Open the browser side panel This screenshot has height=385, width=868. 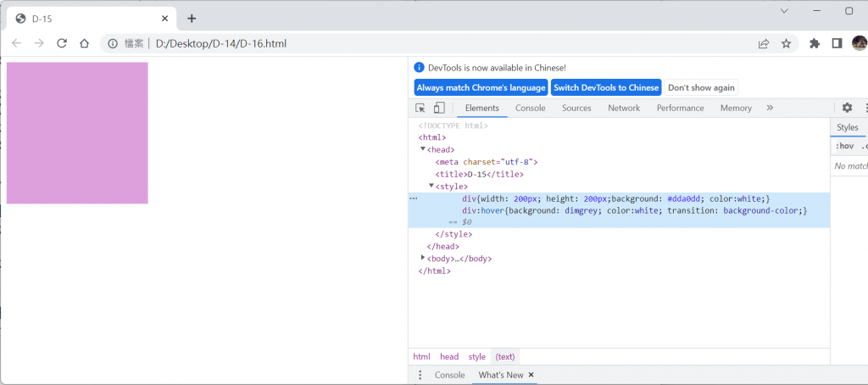pyautogui.click(x=837, y=43)
